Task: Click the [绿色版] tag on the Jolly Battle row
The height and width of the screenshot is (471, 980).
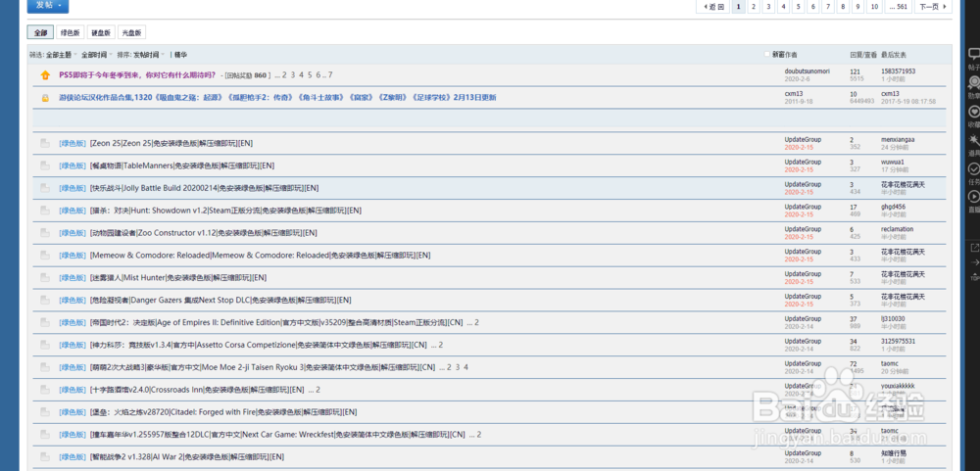Action: point(73,188)
